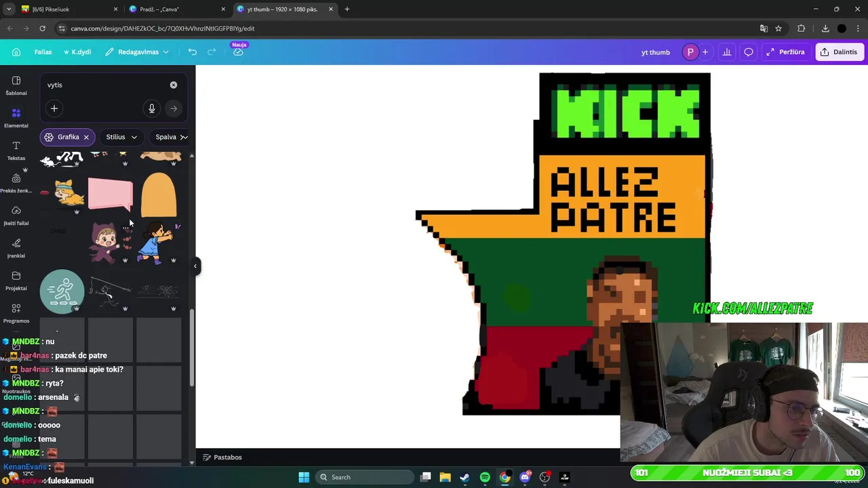This screenshot has height=488, width=868.
Task: Expand the Stilius filter dropdown
Action: point(121,137)
